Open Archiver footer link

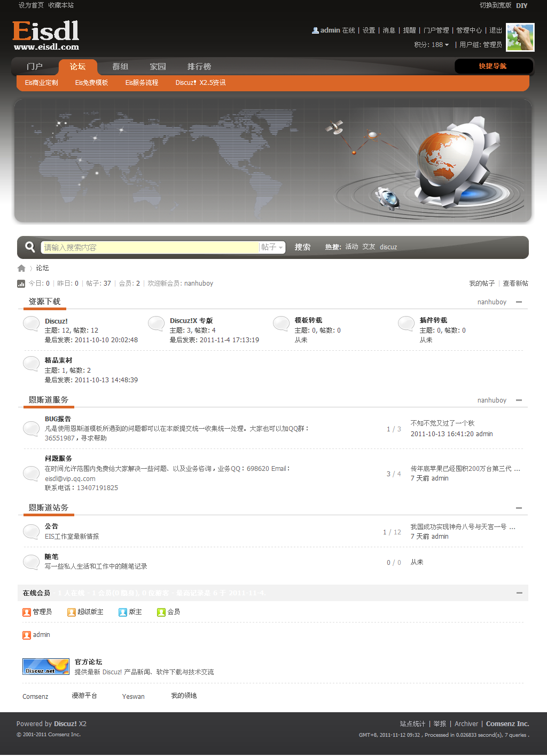466,724
